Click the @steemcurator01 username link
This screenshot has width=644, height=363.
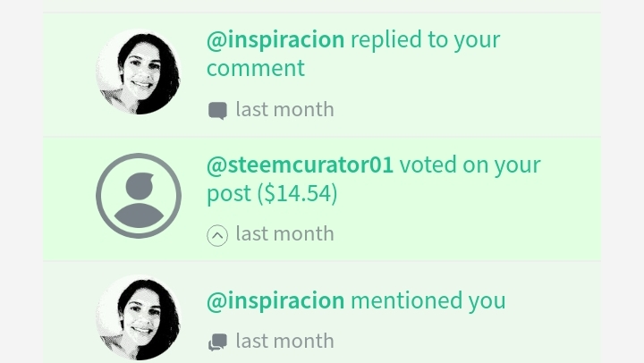[300, 165]
